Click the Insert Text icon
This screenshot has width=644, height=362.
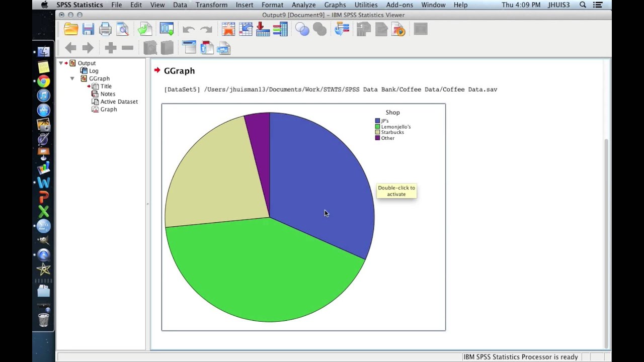[x=224, y=48]
